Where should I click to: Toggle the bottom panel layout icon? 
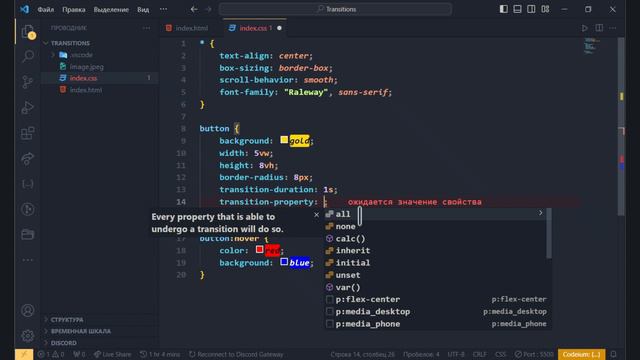pyautogui.click(x=517, y=9)
